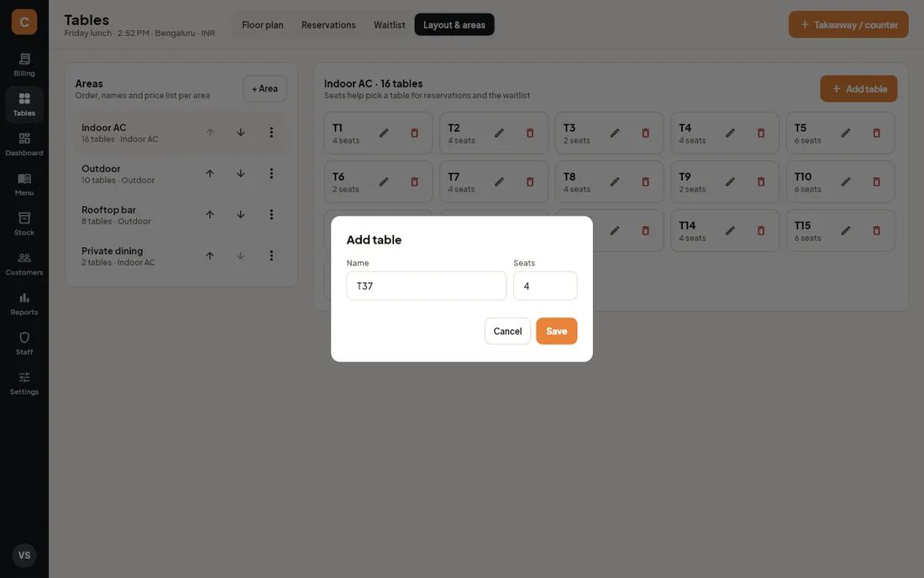
Task: Cancel the Add table dialog
Action: pyautogui.click(x=507, y=331)
